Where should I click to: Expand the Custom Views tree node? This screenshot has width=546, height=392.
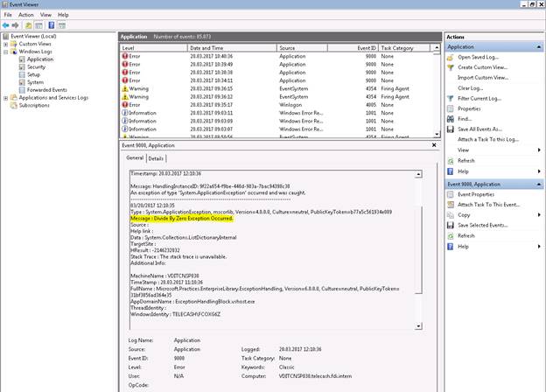[5, 45]
